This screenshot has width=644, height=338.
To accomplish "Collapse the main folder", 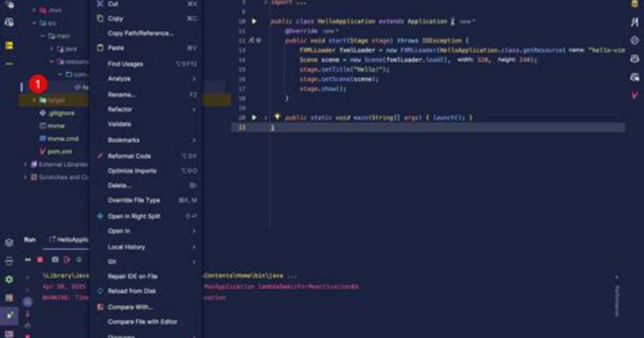I will pos(43,36).
